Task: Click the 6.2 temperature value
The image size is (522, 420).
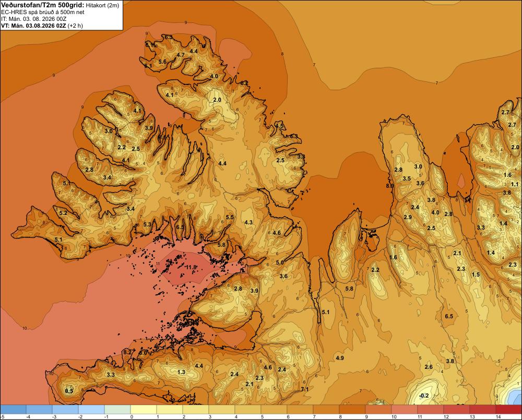Action: [x=244, y=82]
